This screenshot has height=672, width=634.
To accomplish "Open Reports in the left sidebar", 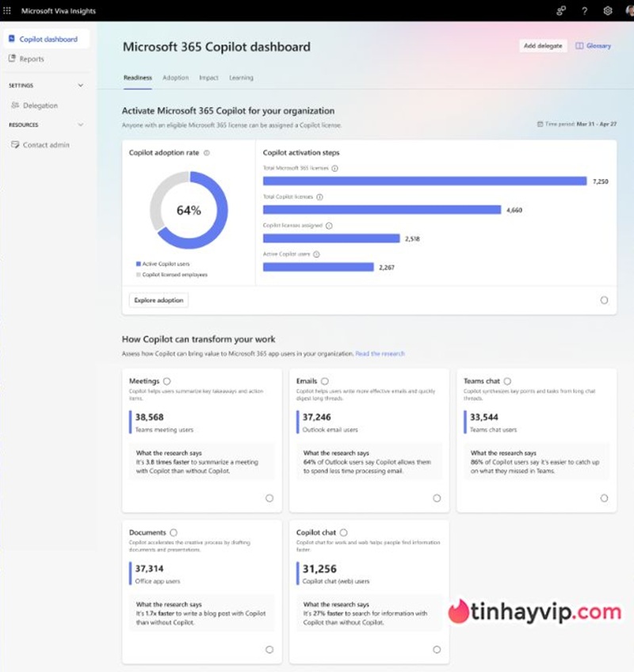I will (32, 59).
